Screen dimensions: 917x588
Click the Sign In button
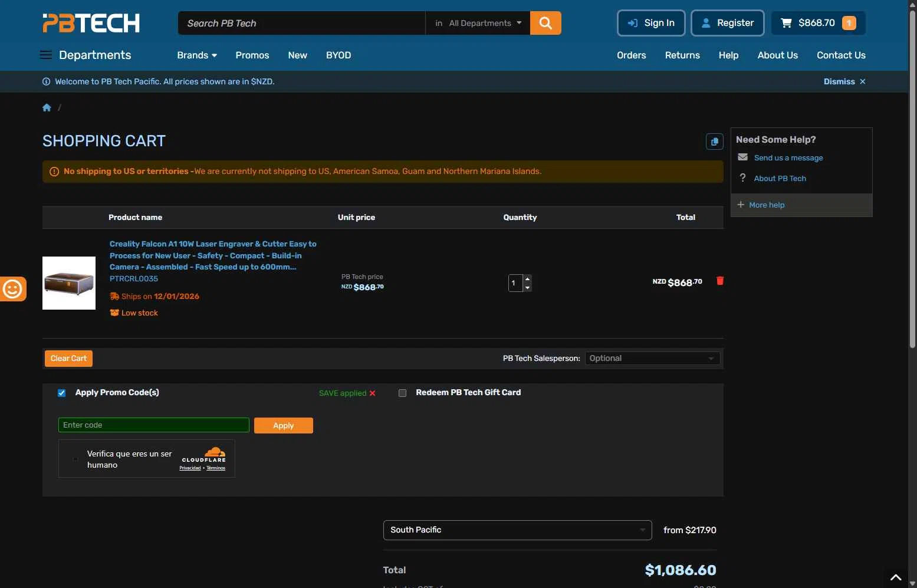tap(651, 23)
